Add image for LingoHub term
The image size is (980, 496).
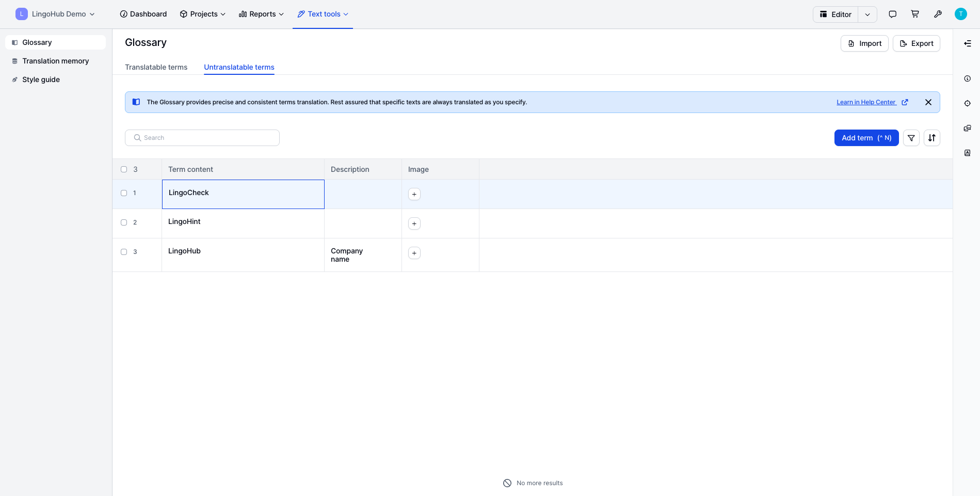pos(414,253)
